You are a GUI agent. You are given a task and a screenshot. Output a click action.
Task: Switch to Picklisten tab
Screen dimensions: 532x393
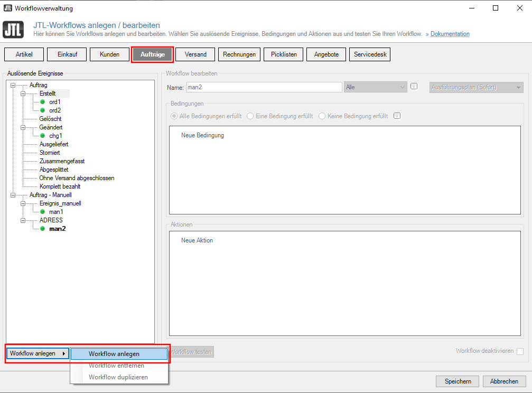point(284,54)
